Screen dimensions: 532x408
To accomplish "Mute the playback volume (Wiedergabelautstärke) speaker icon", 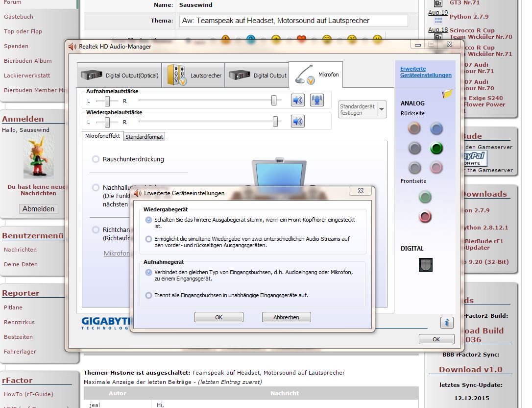I will pos(297,121).
